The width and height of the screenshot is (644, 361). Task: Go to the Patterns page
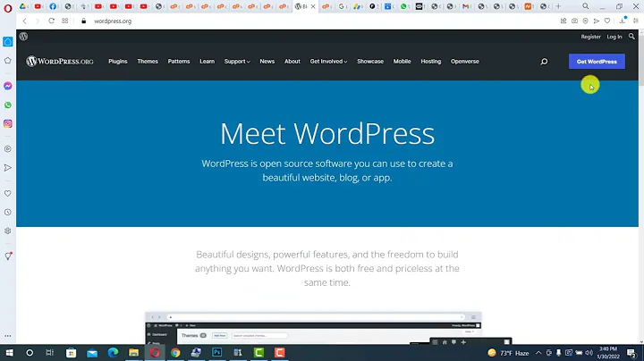coord(179,62)
